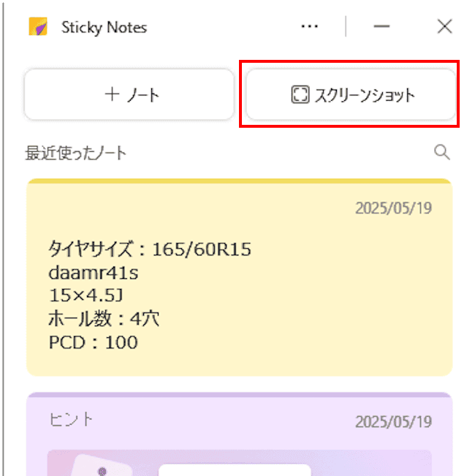This screenshot has height=476, width=475.
Task: Click the line ホール数：4穴
Action: (104, 319)
